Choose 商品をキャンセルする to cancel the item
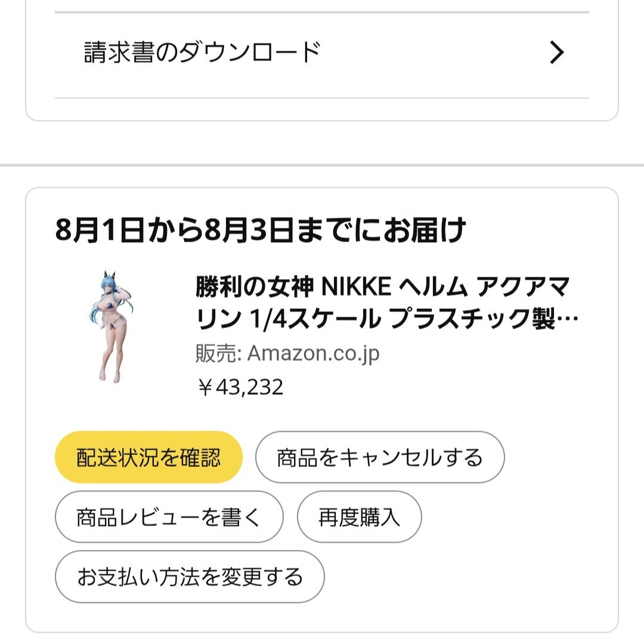The width and height of the screenshot is (644, 644). coord(380,457)
